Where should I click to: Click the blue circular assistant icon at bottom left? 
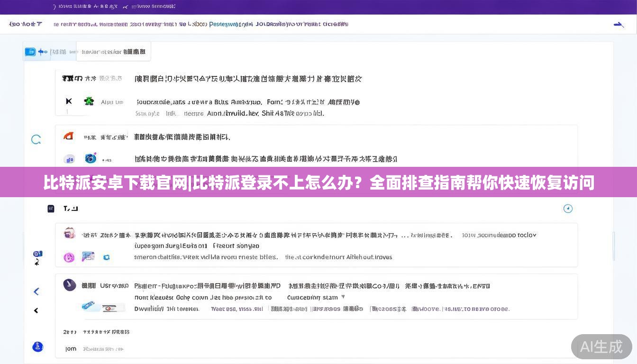[37, 346]
